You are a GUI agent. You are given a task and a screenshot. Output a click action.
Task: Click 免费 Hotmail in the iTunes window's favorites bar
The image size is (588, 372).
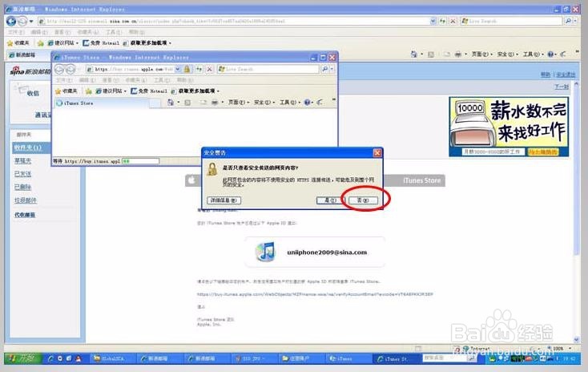click(x=149, y=91)
